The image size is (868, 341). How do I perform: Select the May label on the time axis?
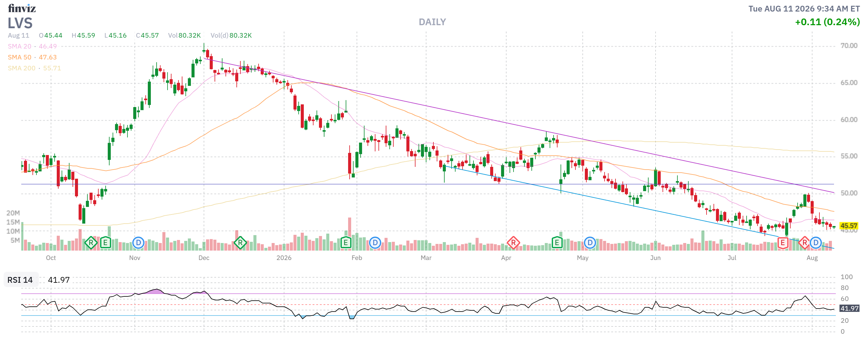(583, 258)
